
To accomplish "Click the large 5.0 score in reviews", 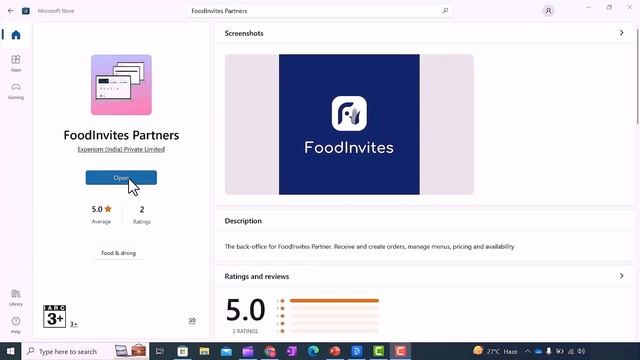I will (x=245, y=310).
